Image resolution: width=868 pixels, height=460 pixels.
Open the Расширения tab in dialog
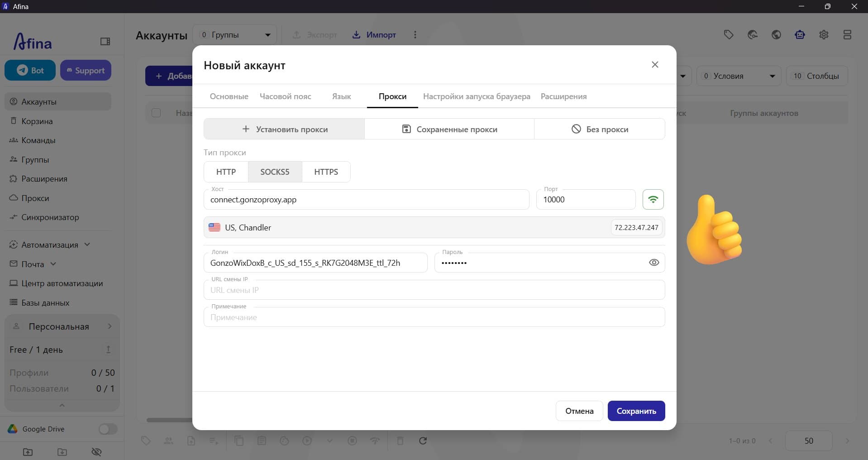pos(563,96)
